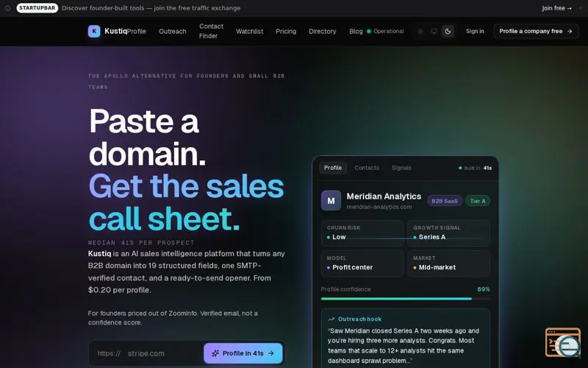588x368 pixels.
Task: Click the sparkle icon on Profile in 41s
Action: point(215,353)
